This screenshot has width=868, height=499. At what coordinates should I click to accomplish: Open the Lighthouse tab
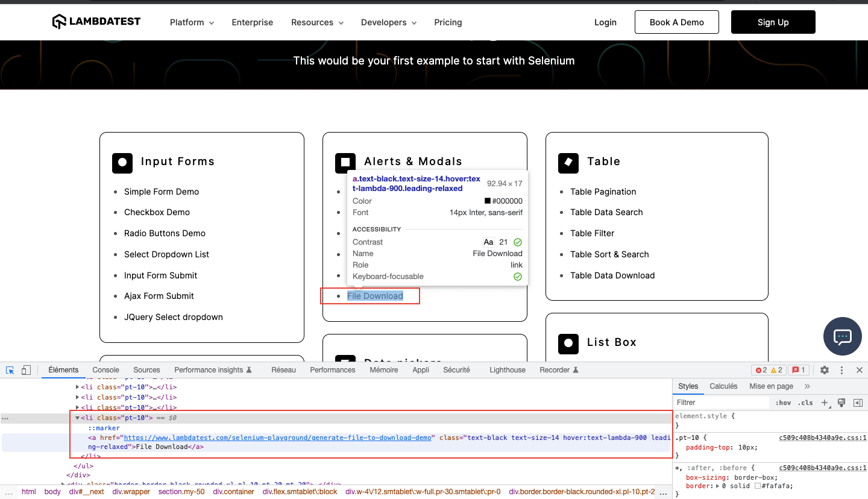click(507, 370)
